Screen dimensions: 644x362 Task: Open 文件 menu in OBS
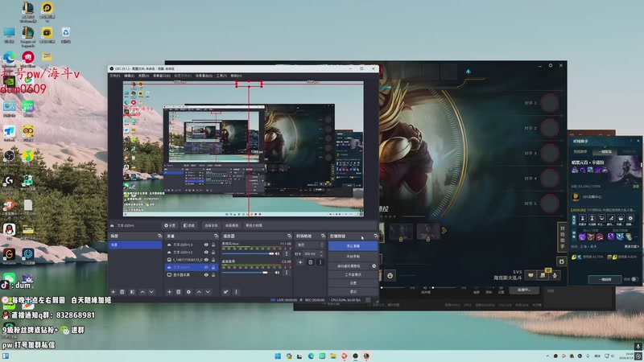pos(114,76)
